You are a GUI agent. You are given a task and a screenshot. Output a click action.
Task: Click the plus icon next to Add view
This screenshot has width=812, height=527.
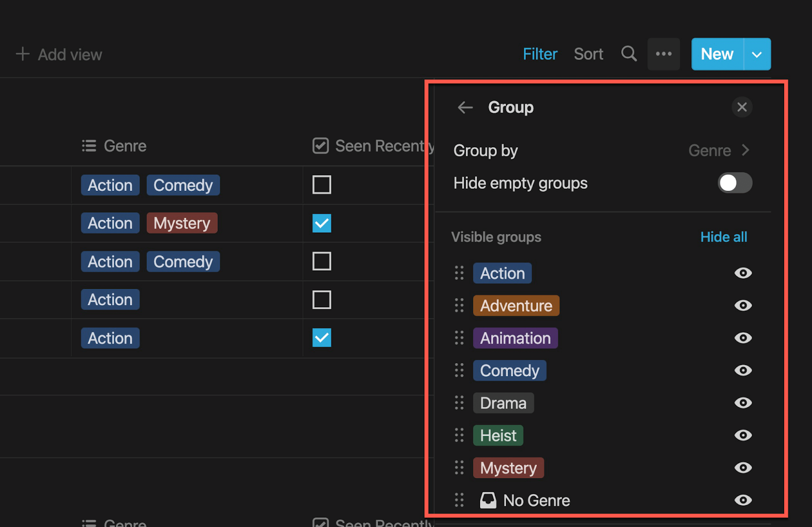coord(22,54)
